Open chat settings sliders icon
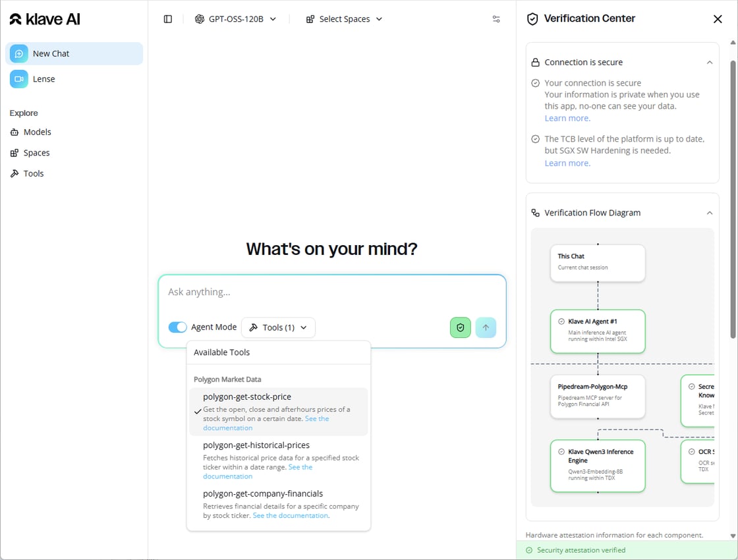Viewport: 738px width, 560px height. point(496,19)
